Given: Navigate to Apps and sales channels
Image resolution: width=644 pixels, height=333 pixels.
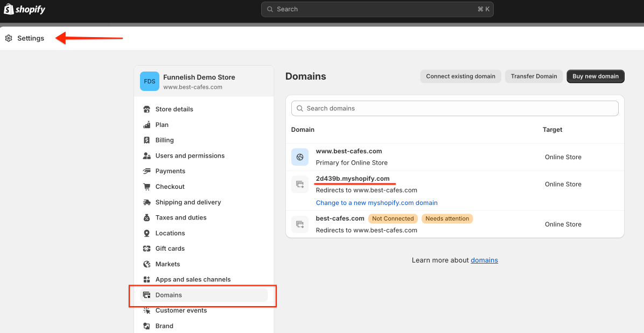Looking at the screenshot, I should pos(193,280).
